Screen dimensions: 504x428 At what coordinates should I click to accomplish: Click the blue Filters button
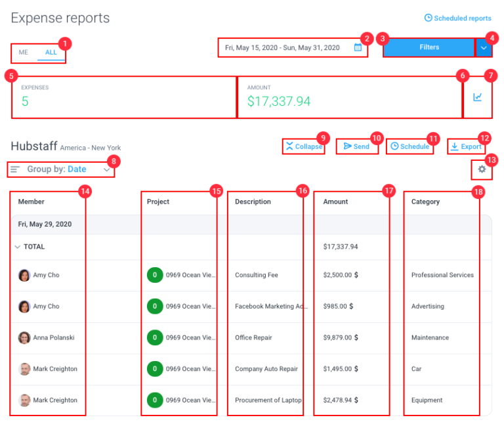tap(429, 48)
